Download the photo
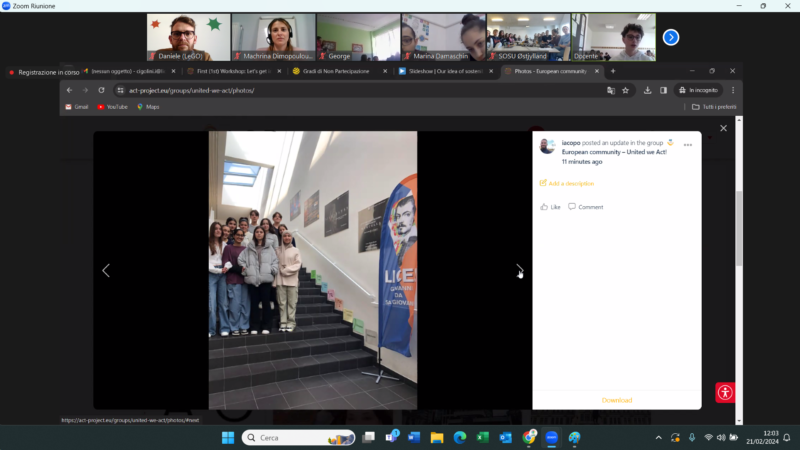Screen dimensions: 800x450 coord(616,400)
